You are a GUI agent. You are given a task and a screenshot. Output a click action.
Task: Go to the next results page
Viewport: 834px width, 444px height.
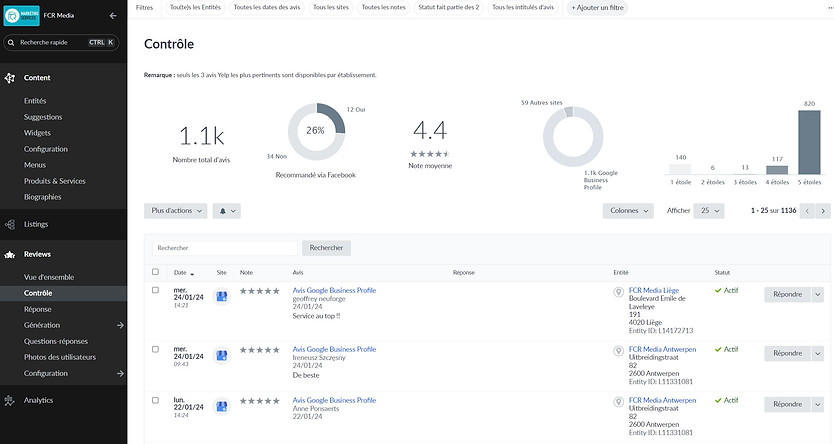pos(823,211)
